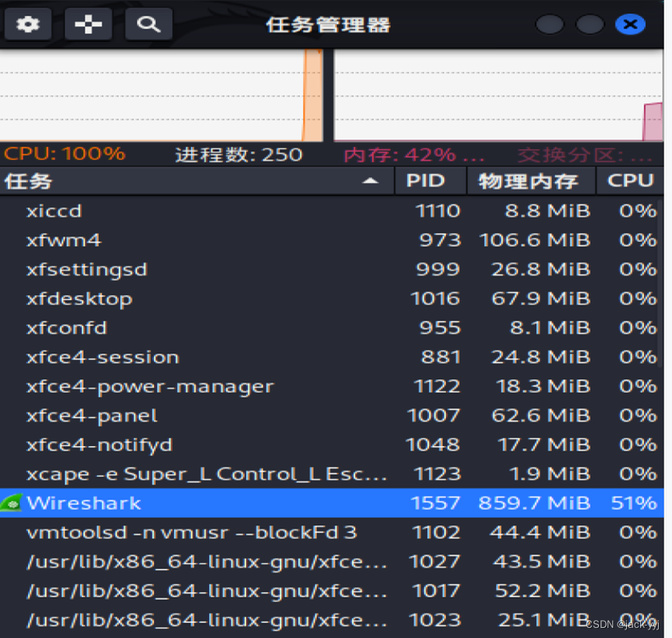Click the crosshair window-identify icon
This screenshot has width=672, height=638.
[x=89, y=24]
